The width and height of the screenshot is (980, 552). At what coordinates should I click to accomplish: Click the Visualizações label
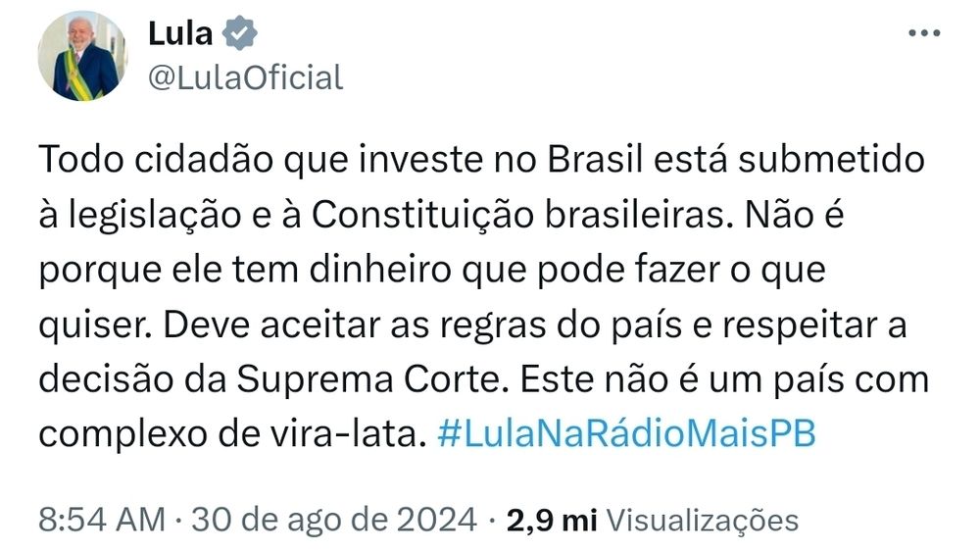tap(703, 521)
